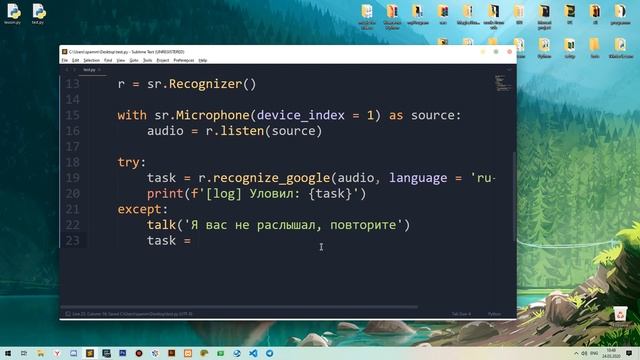Click on 'sr.Recognizer()' in line 13
The width and height of the screenshot is (640, 360).
tap(202, 84)
